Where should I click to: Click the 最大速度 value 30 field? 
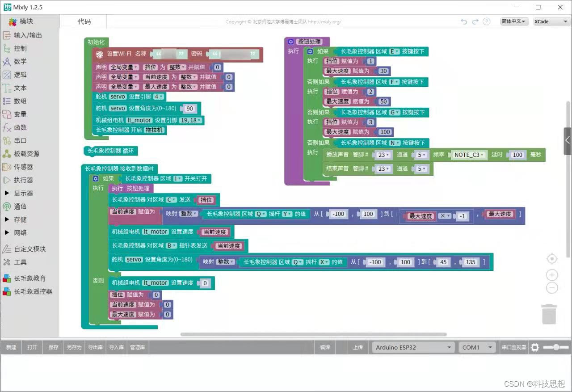point(383,71)
